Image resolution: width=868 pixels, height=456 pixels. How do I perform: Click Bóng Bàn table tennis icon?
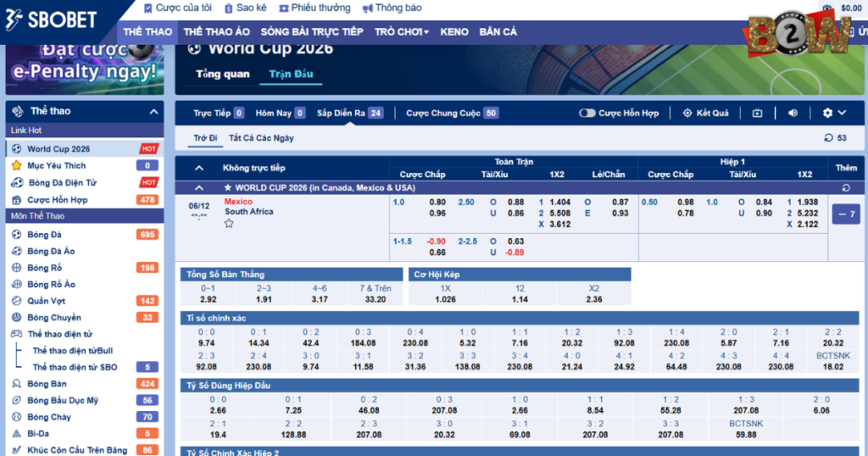click(x=17, y=384)
